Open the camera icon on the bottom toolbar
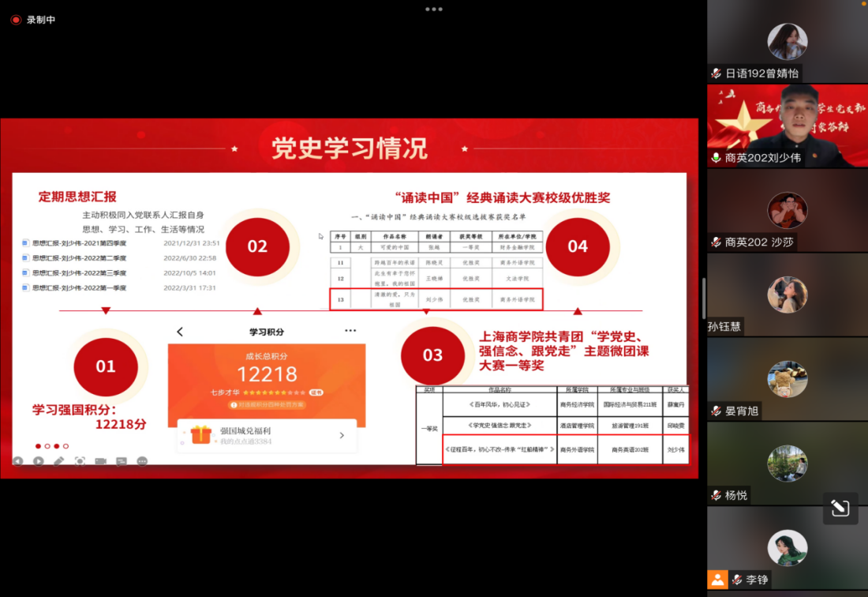 click(x=100, y=462)
